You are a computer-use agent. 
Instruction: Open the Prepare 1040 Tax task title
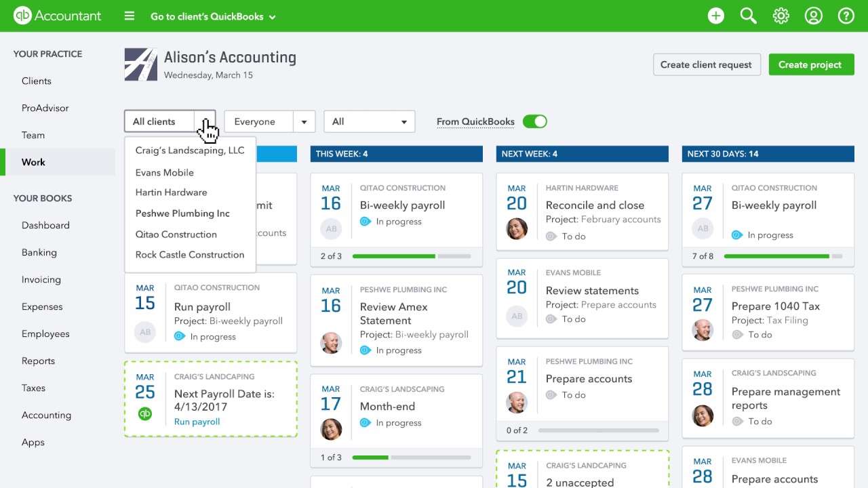click(776, 306)
